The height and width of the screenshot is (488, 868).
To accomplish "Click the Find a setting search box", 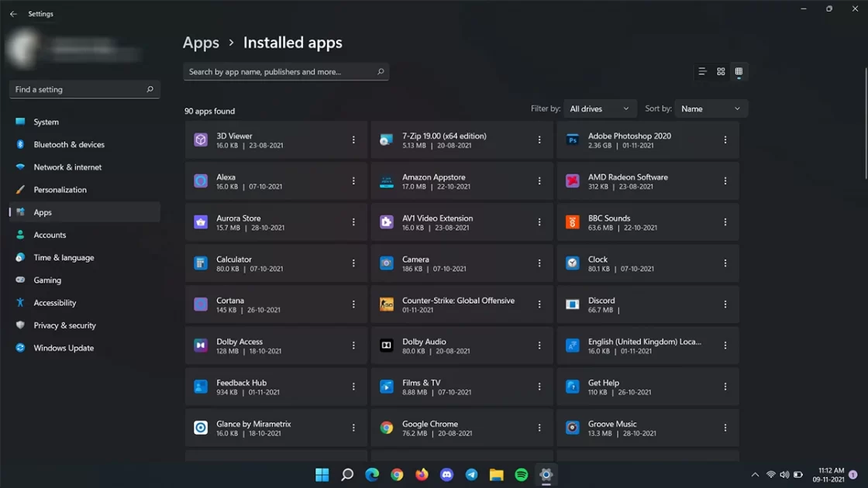I will click(84, 90).
